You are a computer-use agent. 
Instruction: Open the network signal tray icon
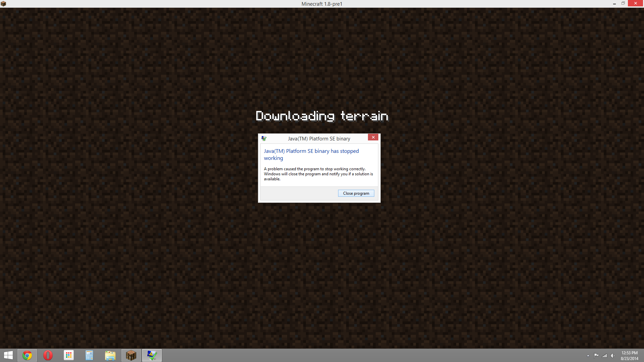click(604, 356)
